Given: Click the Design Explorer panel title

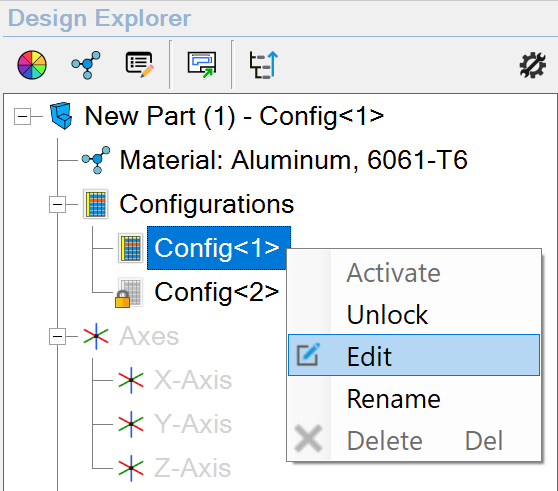Looking at the screenshot, I should point(100,18).
